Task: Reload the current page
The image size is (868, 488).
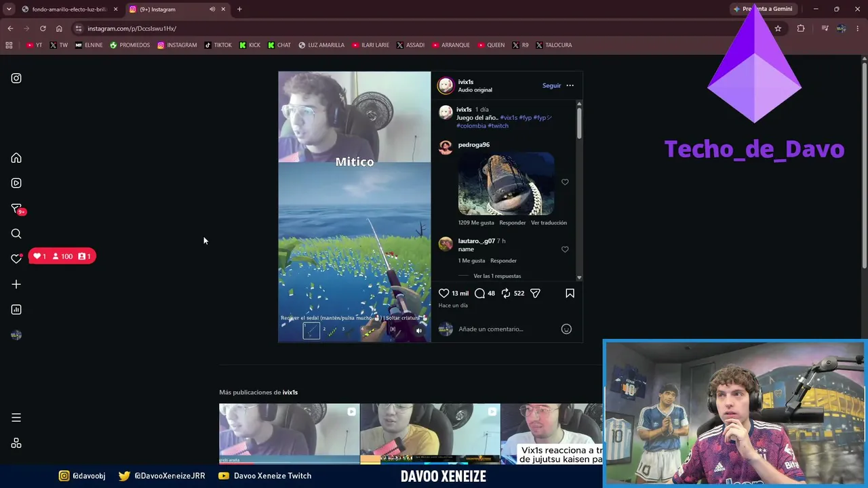Action: point(43,28)
